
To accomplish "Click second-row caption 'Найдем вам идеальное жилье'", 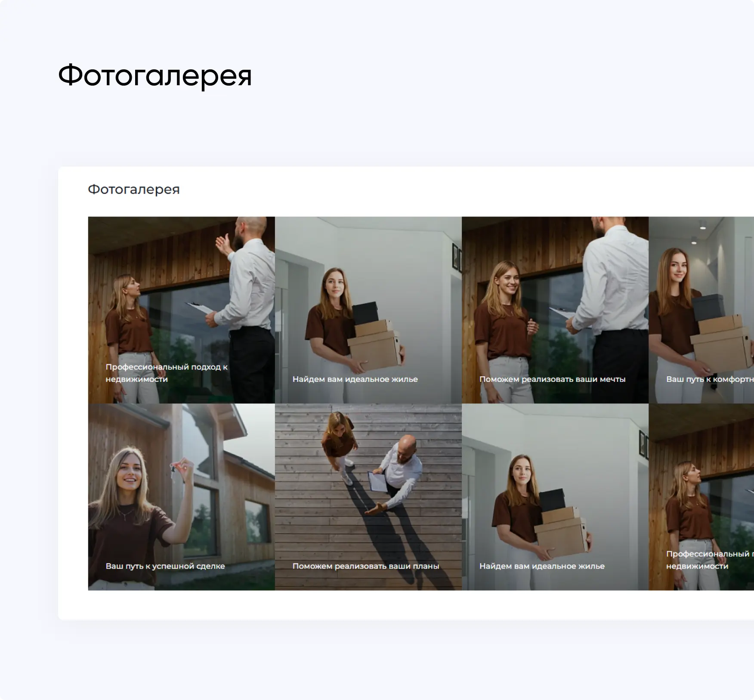I will click(x=542, y=566).
